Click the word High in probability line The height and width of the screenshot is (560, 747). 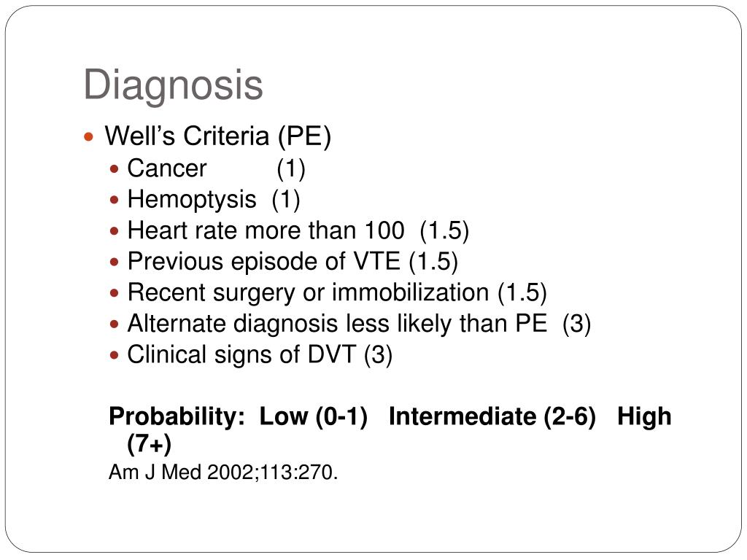pos(644,416)
